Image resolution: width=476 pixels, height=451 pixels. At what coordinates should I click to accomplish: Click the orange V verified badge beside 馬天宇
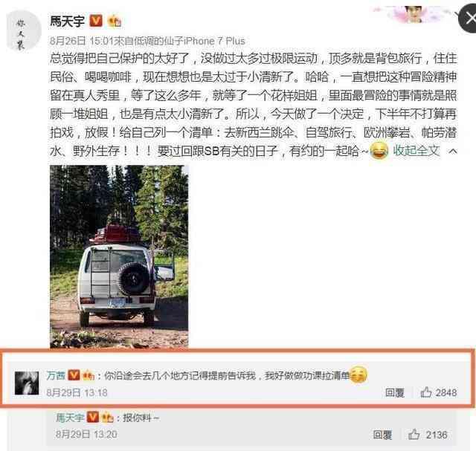tap(96, 21)
